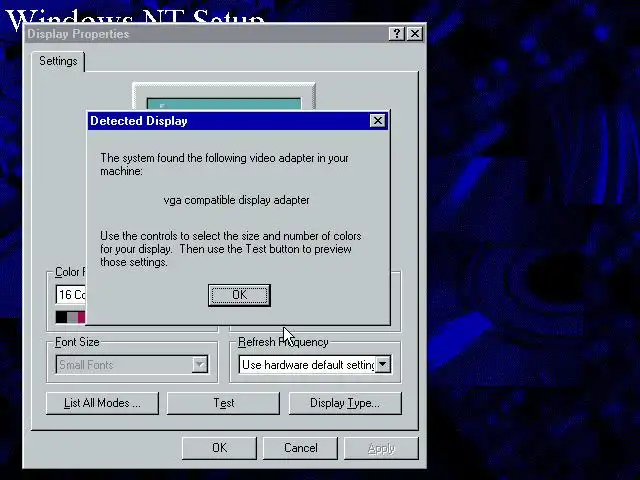The image size is (640, 480).
Task: Open the Small Fonts dropdown arrow
Action: 200,364
